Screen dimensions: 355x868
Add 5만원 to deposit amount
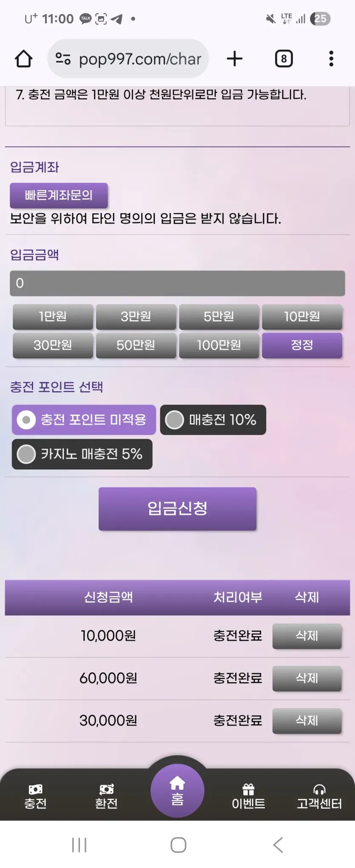pos(219,317)
